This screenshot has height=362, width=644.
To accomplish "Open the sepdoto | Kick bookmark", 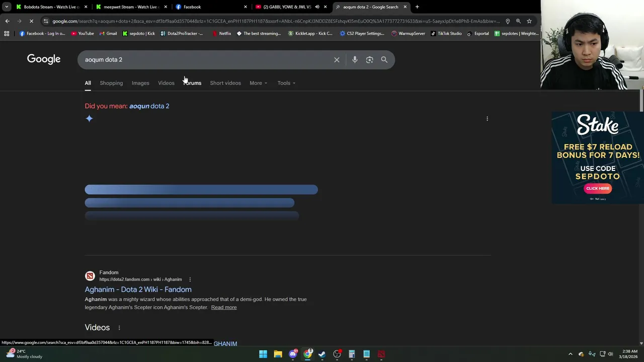I will (139, 34).
